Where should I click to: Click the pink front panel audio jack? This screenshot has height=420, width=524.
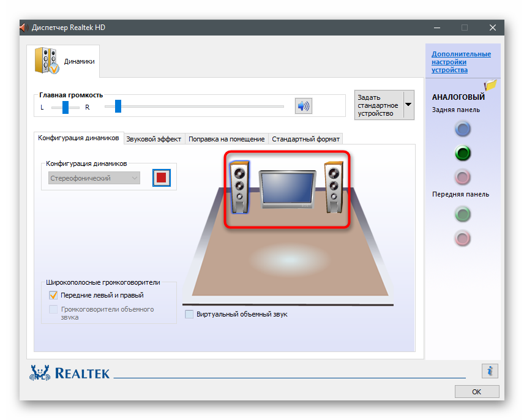[463, 238]
